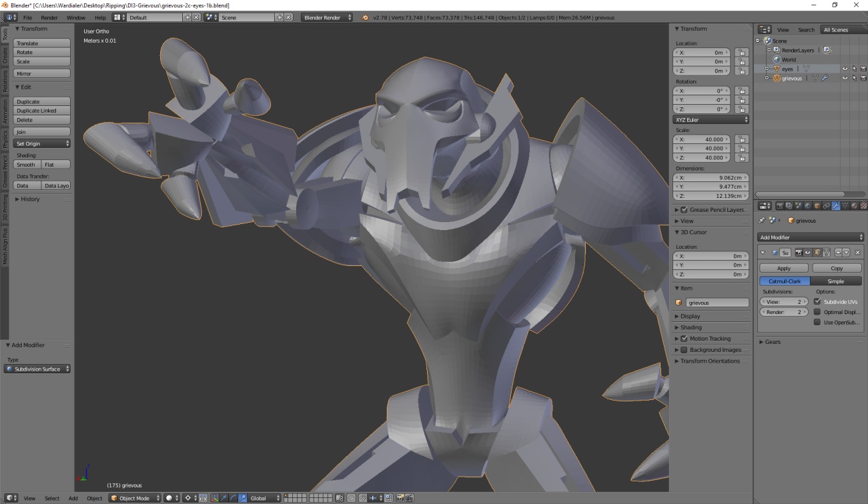Expand the eyes object tree node

point(767,69)
